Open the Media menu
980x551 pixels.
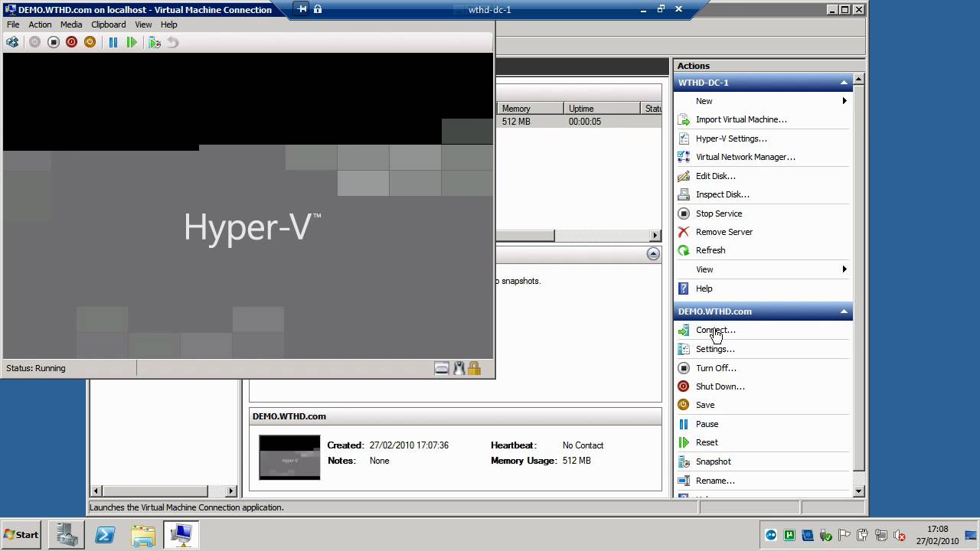click(x=71, y=24)
